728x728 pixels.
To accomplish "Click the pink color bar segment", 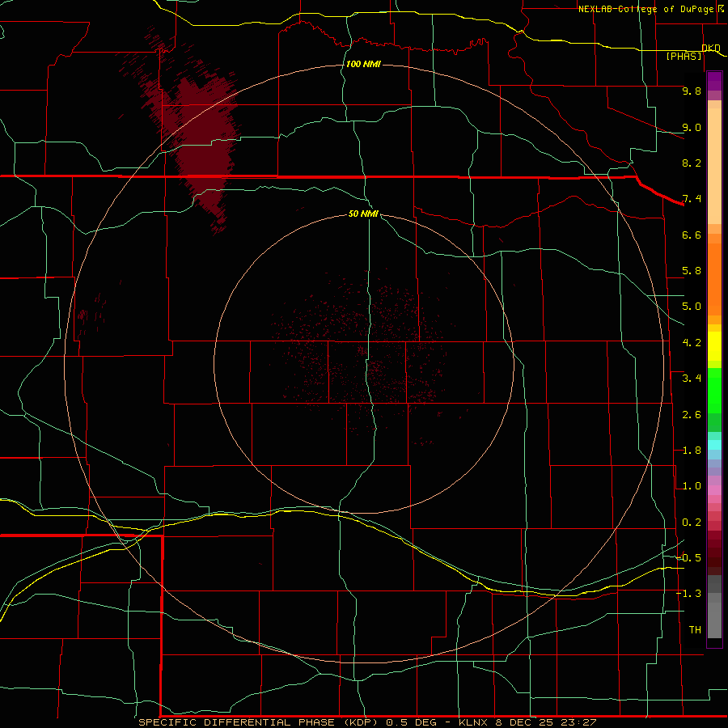I will coord(714,490).
